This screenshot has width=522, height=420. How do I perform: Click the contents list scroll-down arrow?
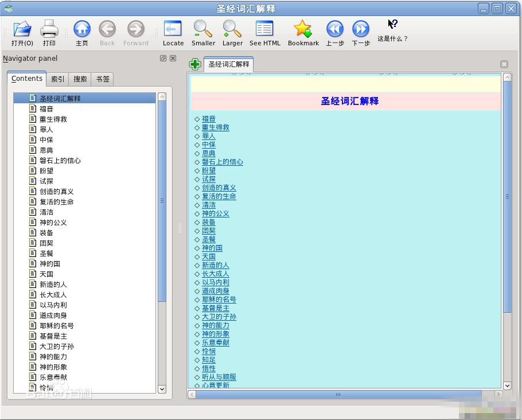tap(162, 388)
